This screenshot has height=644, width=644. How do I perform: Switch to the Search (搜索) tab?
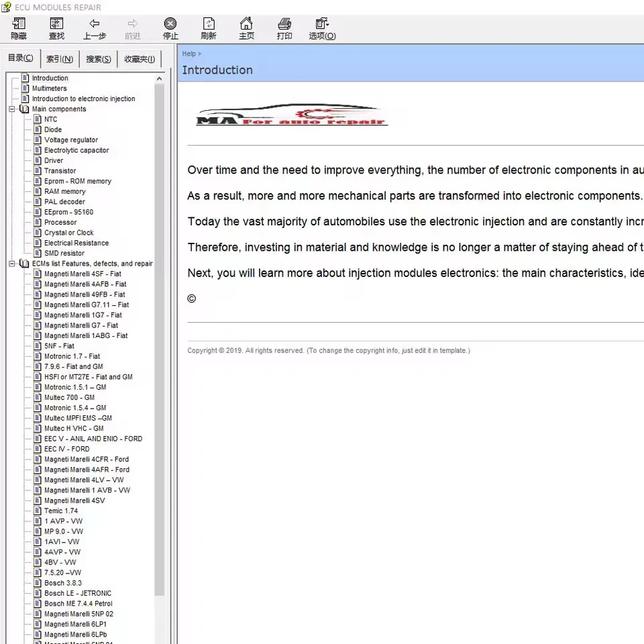pyautogui.click(x=99, y=59)
